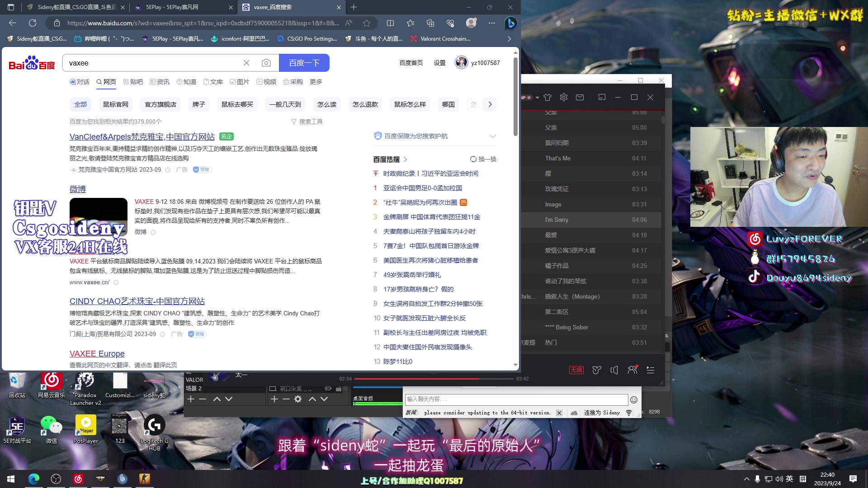
Task: Select the 全部 filter chip
Action: [x=80, y=104]
